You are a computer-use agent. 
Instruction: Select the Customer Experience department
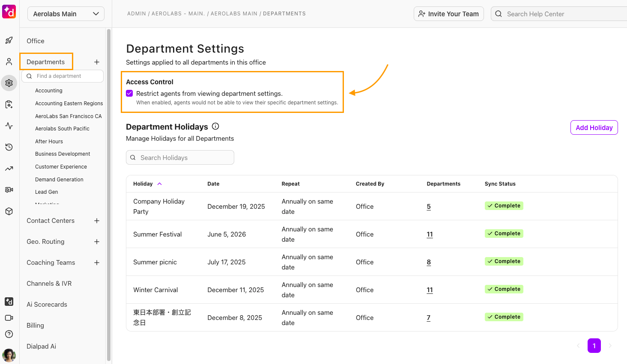tap(61, 167)
